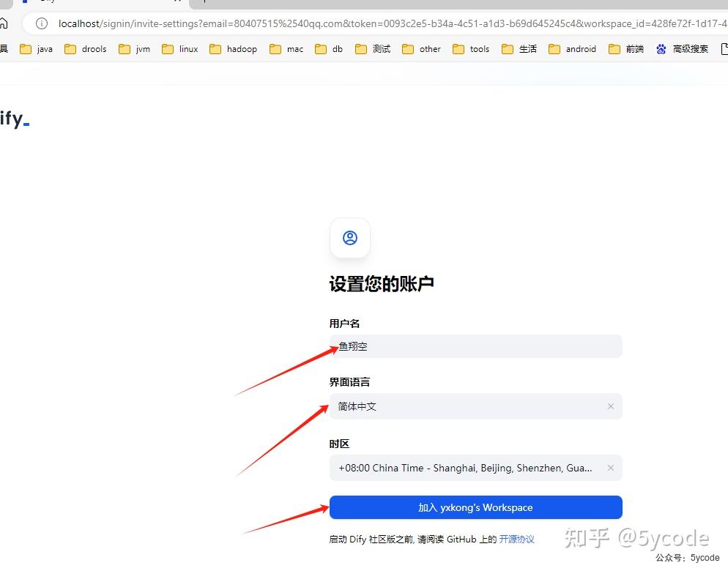Open the java bookmarks folder
The height and width of the screenshot is (571, 728).
click(36, 49)
